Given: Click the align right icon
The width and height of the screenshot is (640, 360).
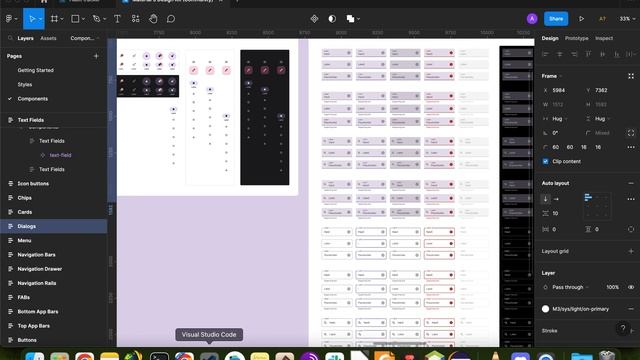Looking at the screenshot, I should point(574,54).
